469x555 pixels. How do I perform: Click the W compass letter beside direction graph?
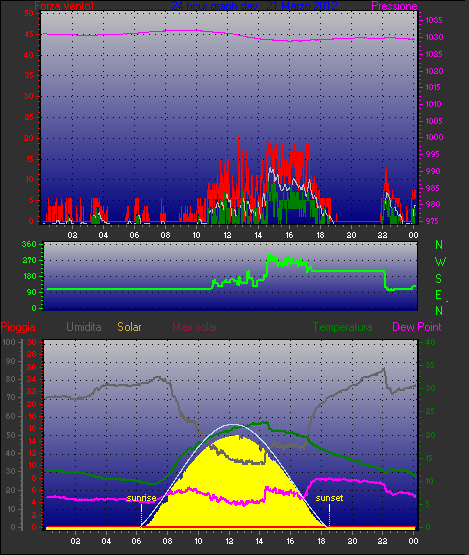click(440, 262)
